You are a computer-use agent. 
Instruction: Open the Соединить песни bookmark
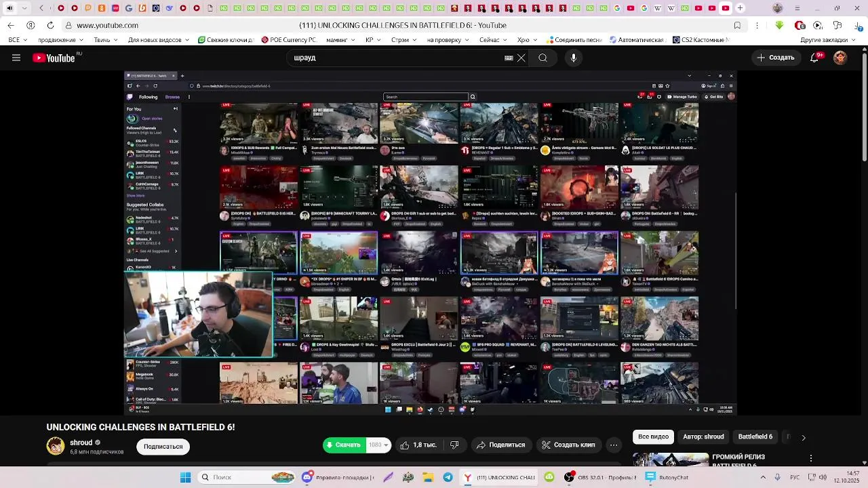coord(574,40)
